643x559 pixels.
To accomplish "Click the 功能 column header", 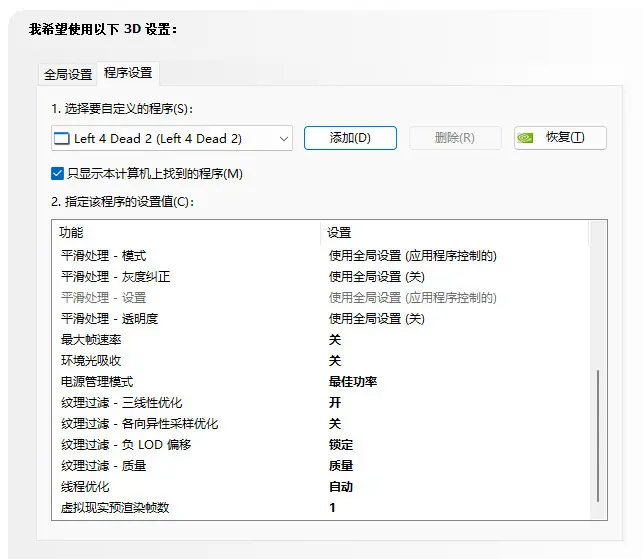I will 72,232.
